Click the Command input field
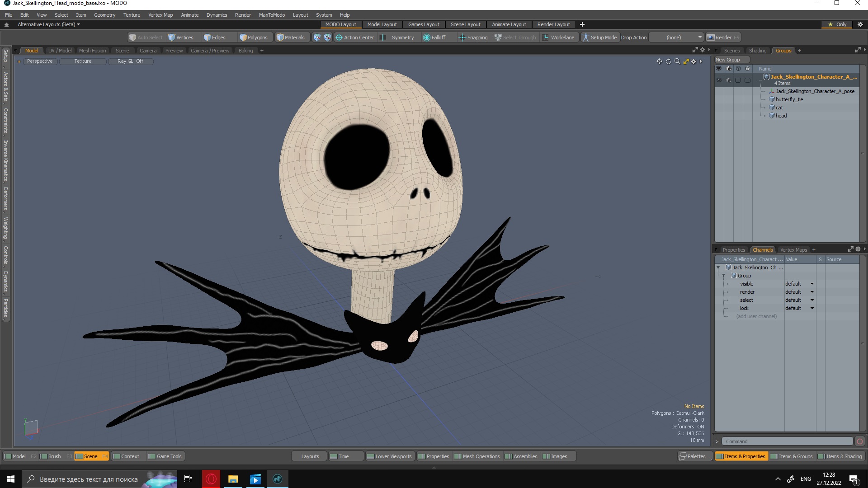 pos(787,441)
